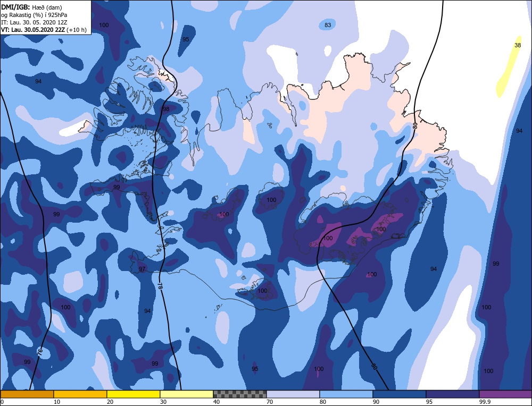Click the humidity value '98' on the map
The width and height of the screenshot is (532, 406).
point(166,109)
